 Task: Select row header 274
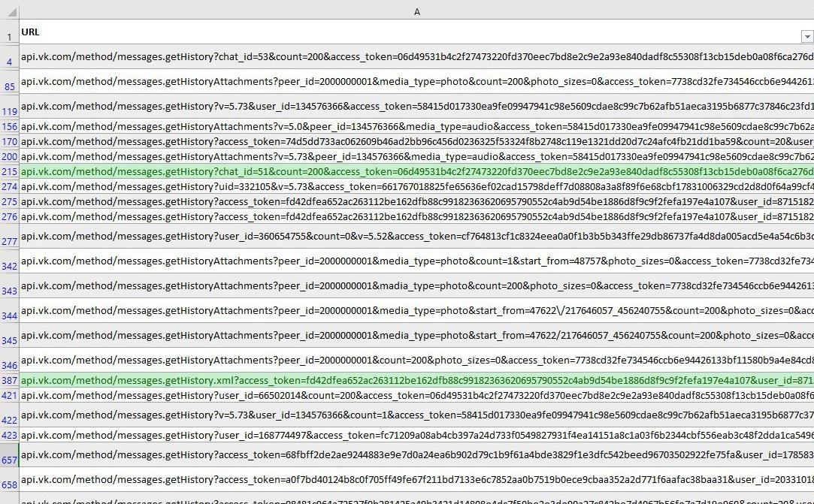pos(9,186)
